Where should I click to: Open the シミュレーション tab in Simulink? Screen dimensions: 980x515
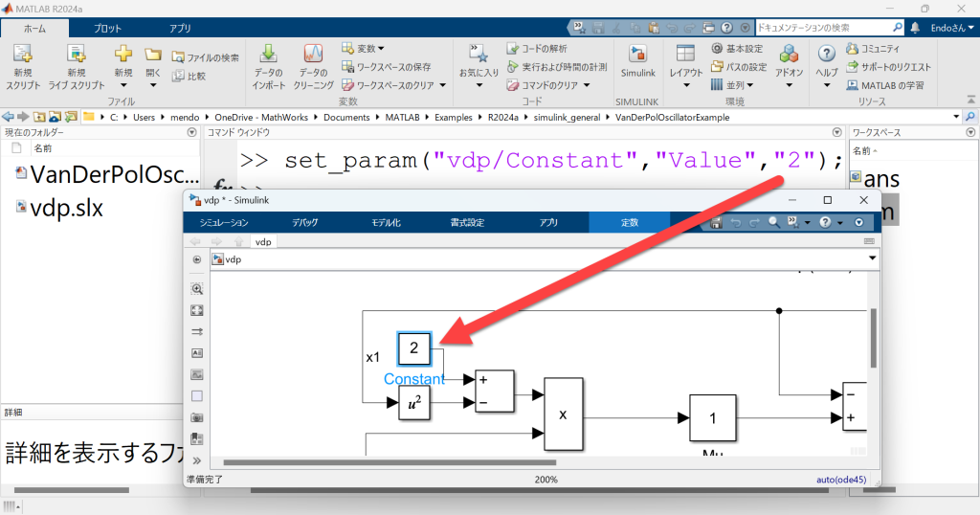click(223, 223)
